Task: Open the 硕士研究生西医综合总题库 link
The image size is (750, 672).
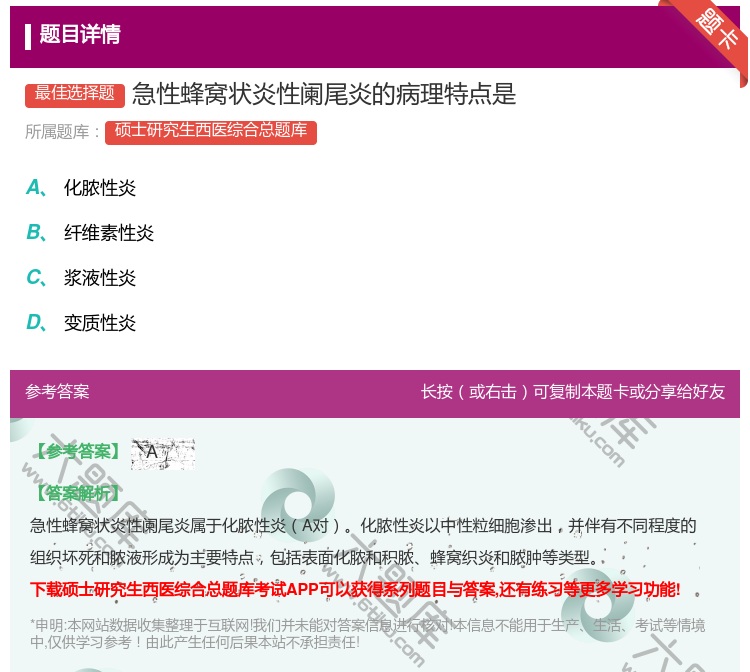Action: pyautogui.click(x=211, y=132)
